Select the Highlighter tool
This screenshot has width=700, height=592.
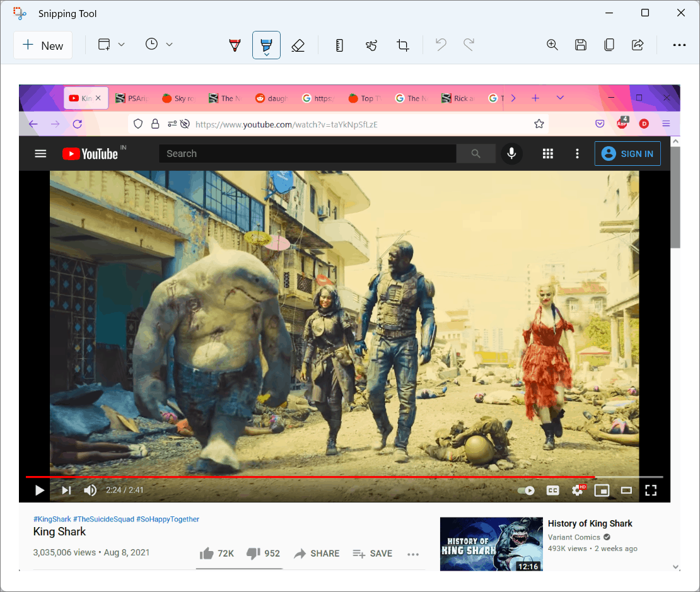coord(267,45)
